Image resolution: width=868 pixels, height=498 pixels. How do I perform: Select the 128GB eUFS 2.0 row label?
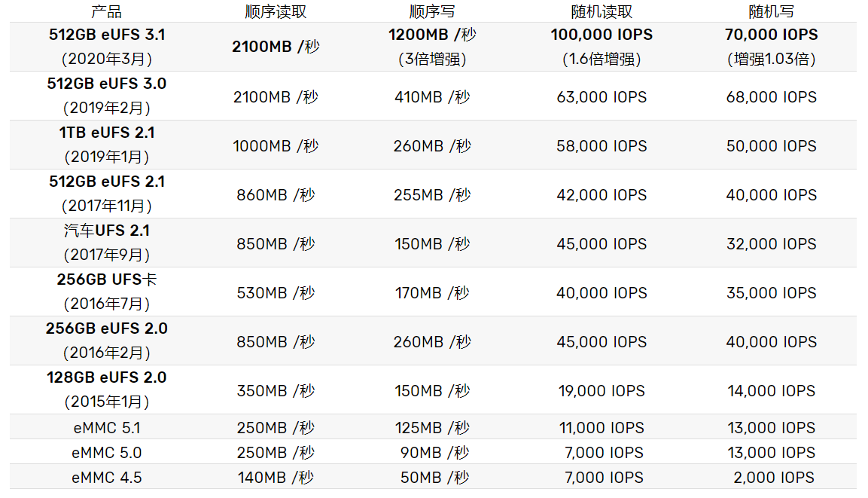(107, 390)
